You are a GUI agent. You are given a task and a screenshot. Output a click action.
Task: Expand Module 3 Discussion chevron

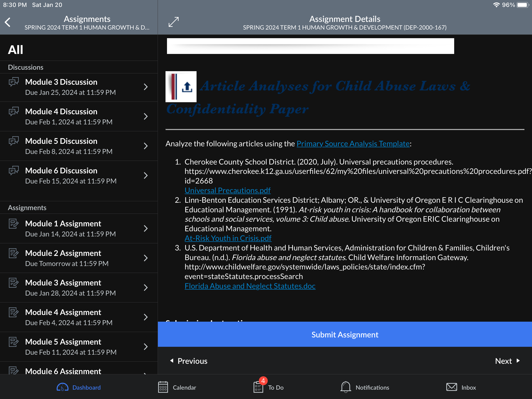(x=146, y=87)
